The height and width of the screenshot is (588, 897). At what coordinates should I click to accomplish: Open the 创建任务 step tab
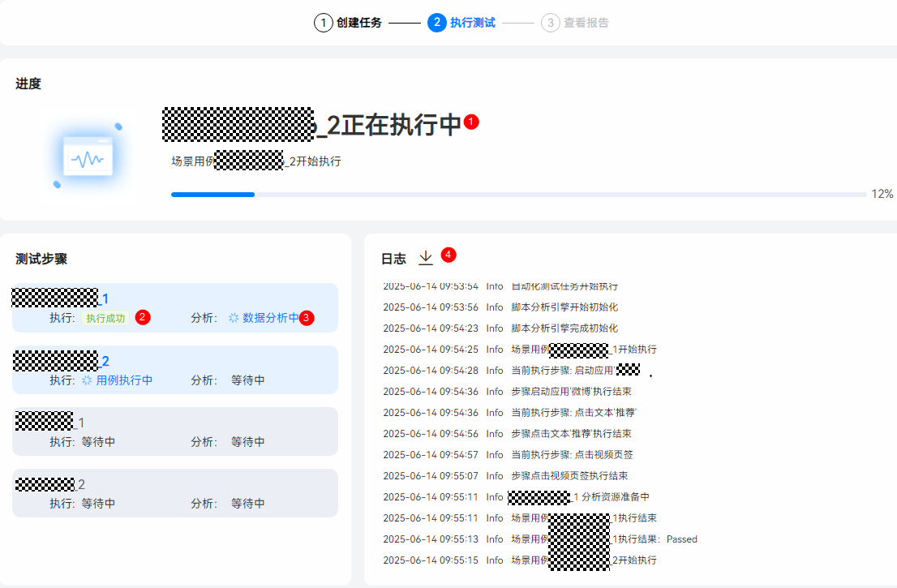point(359,23)
